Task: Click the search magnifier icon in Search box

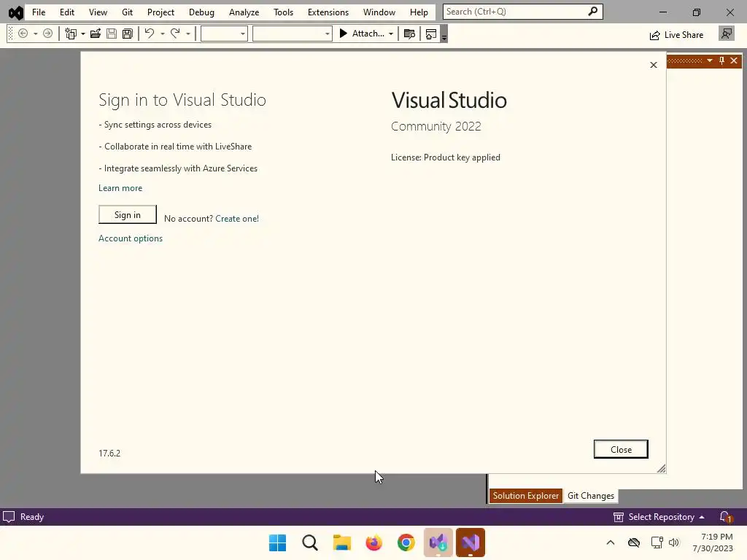Action: point(592,12)
